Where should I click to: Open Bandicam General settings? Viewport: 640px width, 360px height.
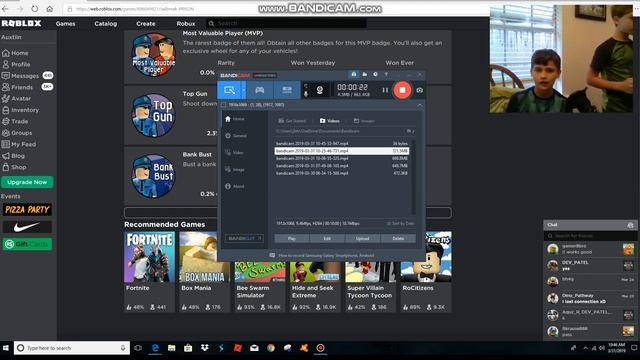pyautogui.click(x=236, y=136)
